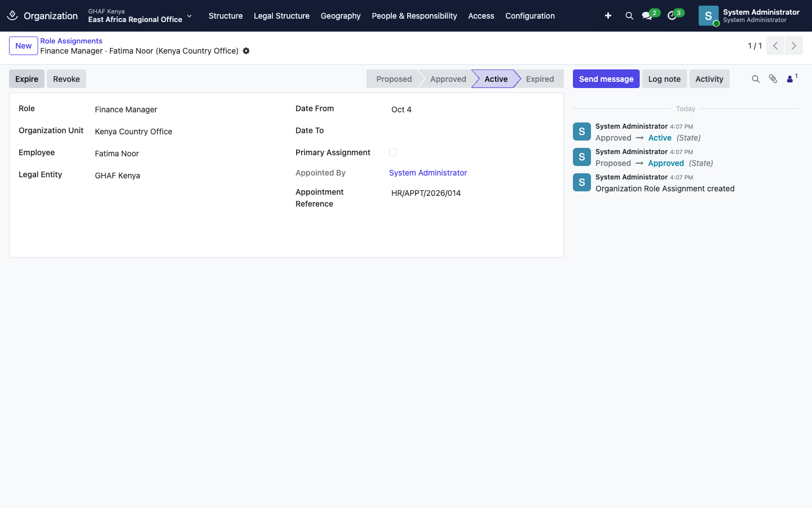This screenshot has width=812, height=508.
Task: Select the Proposed status stage
Action: click(394, 79)
